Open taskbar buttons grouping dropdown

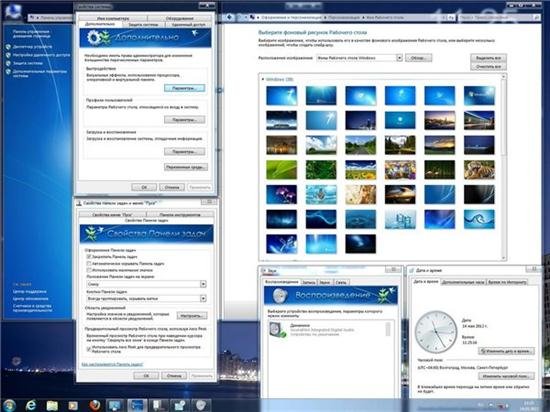tap(146, 298)
